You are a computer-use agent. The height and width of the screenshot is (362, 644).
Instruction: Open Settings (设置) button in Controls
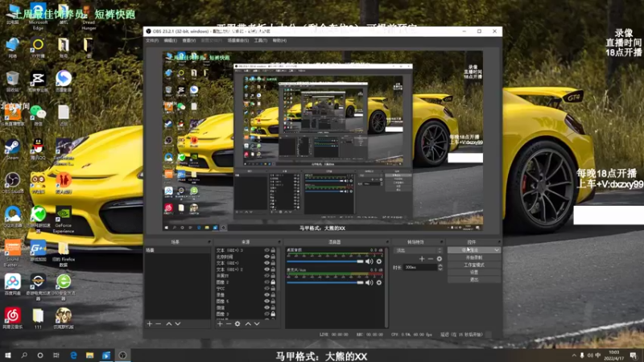pos(474,272)
